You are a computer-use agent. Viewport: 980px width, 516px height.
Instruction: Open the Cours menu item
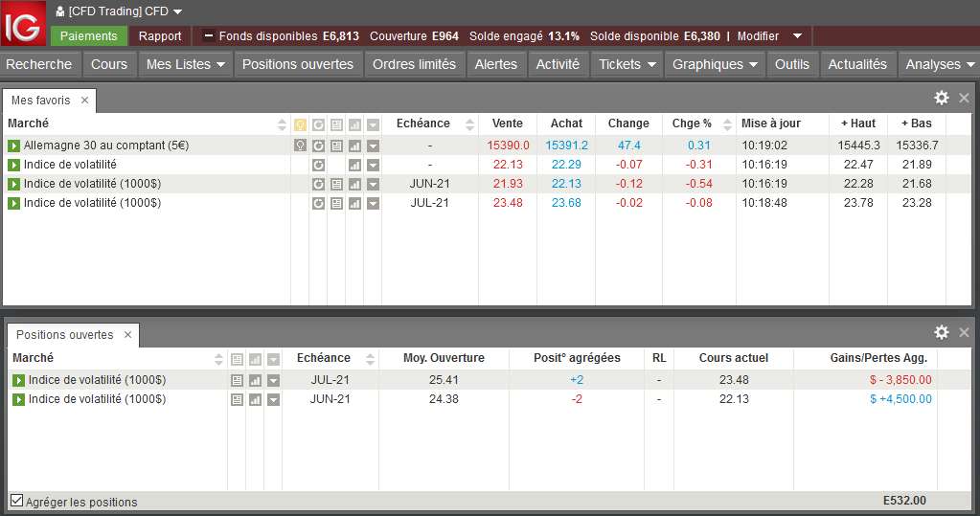(109, 64)
